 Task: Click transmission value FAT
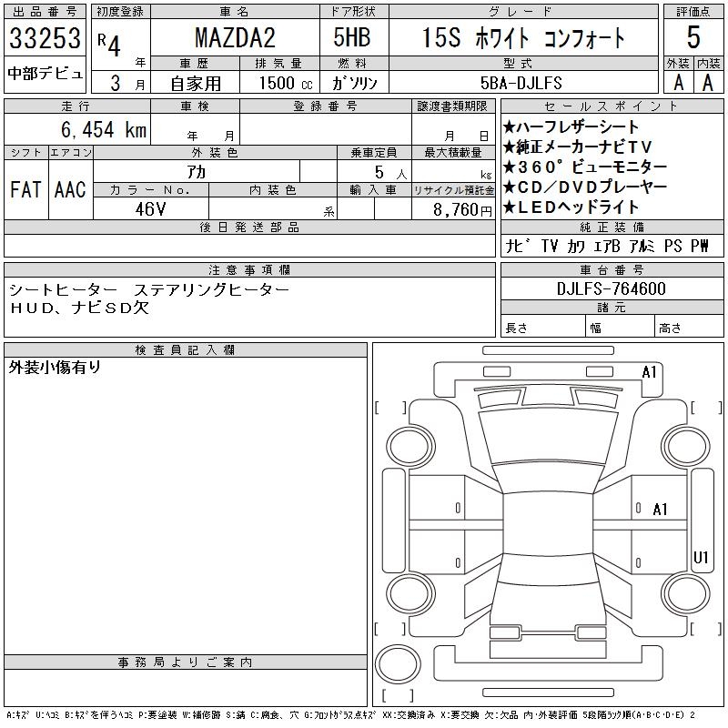click(x=25, y=189)
